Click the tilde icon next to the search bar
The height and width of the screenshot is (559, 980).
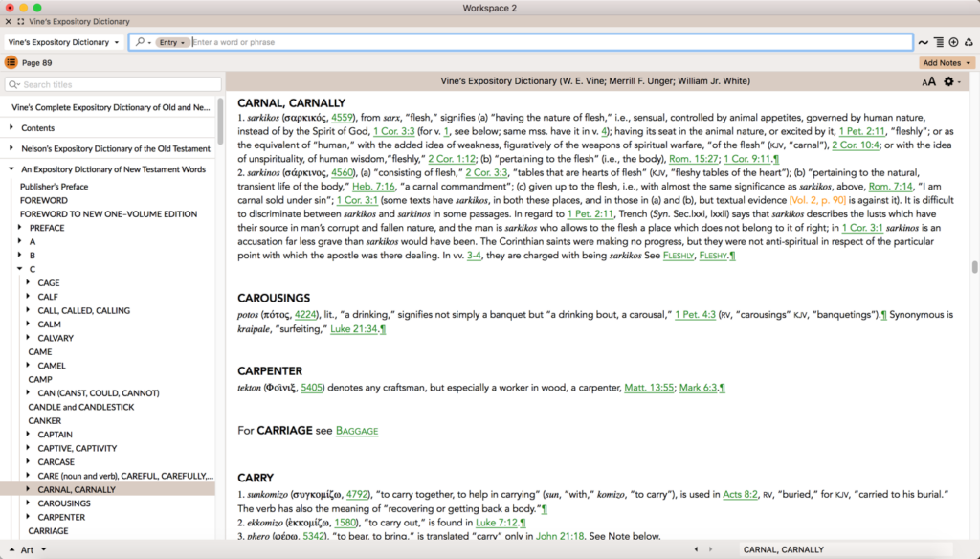(924, 42)
